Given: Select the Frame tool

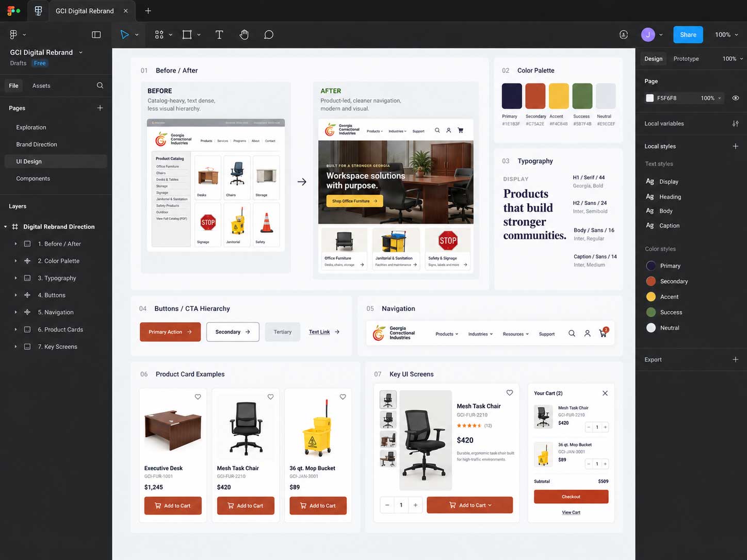Looking at the screenshot, I should pos(187,35).
